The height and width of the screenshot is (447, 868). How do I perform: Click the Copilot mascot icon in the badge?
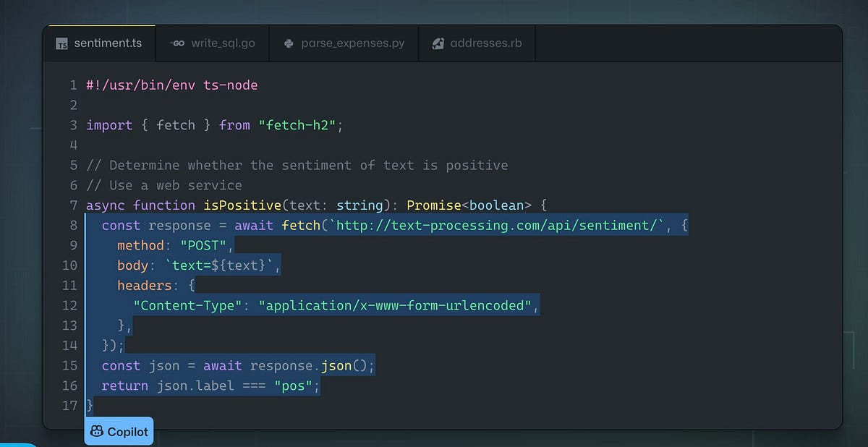[x=97, y=430]
